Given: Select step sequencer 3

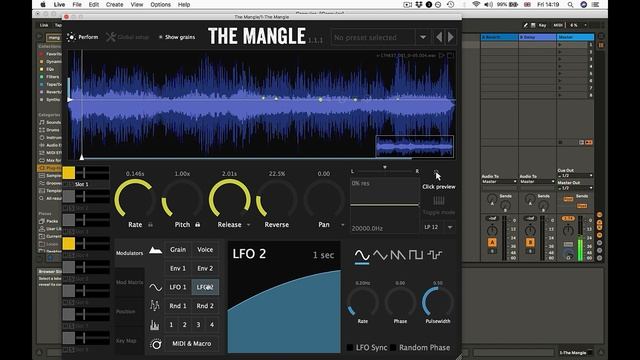Looking at the screenshot, I should [198, 325].
